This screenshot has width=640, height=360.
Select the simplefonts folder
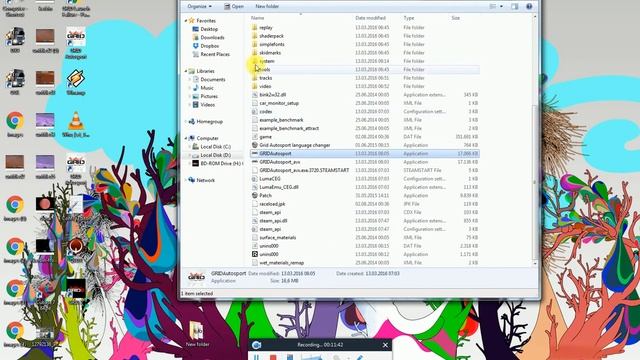pyautogui.click(x=364, y=44)
